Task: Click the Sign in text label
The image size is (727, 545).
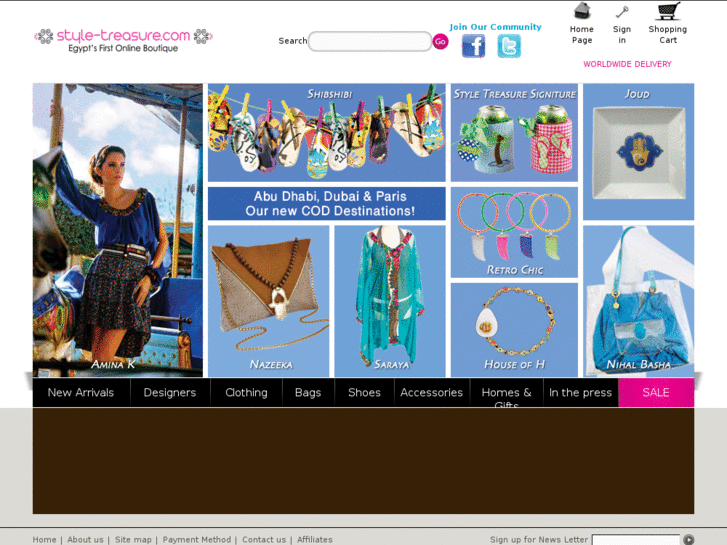Action: pyautogui.click(x=622, y=35)
